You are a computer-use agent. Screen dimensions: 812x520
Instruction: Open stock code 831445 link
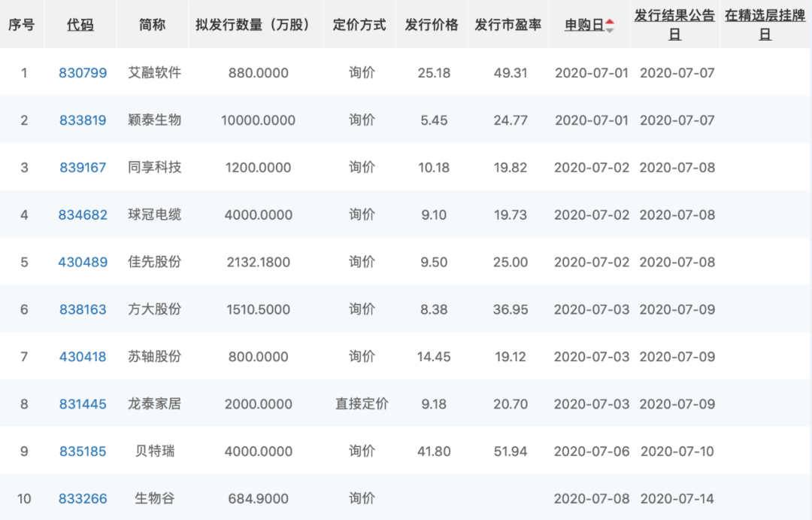click(83, 404)
